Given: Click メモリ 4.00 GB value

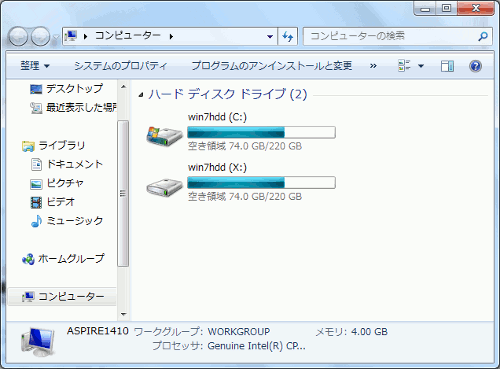Looking at the screenshot, I should [x=369, y=332].
